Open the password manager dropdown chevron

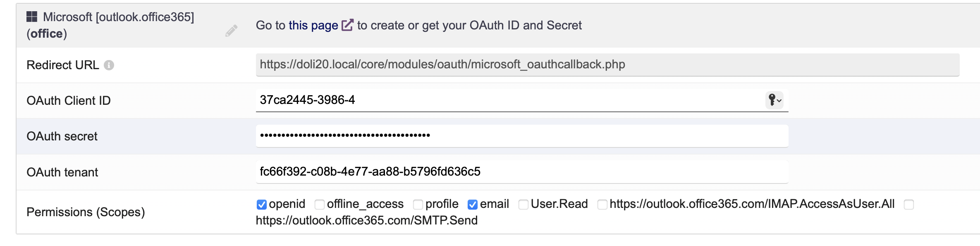point(779,100)
